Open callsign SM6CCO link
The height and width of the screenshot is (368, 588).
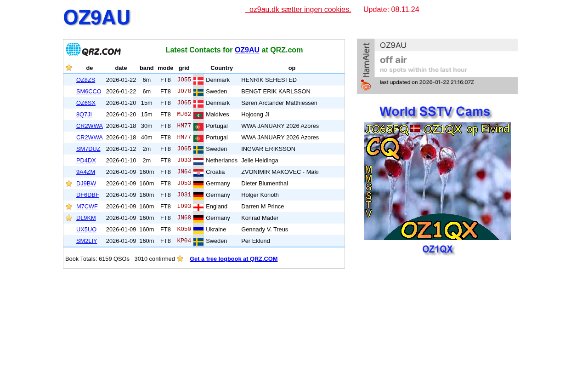click(x=89, y=92)
